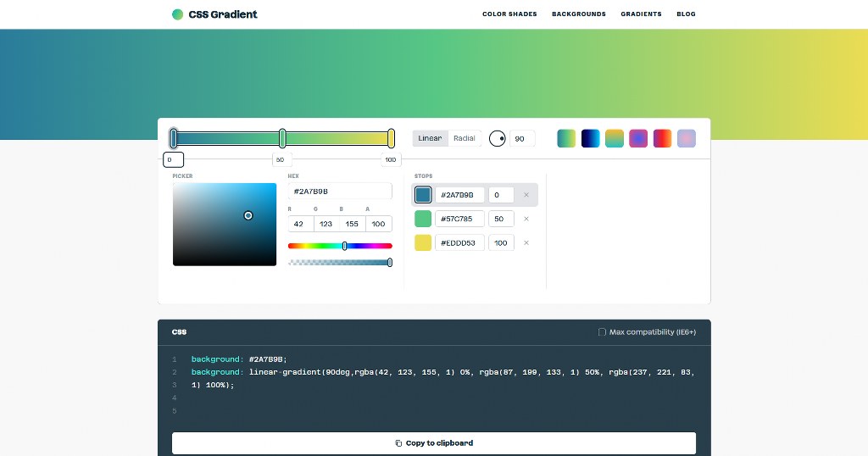This screenshot has height=456, width=868.
Task: Switch gradient type to Radial
Action: 464,138
